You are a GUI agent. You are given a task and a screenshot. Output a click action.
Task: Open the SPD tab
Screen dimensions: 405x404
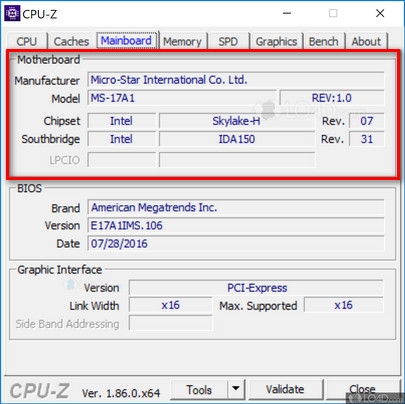(x=228, y=42)
